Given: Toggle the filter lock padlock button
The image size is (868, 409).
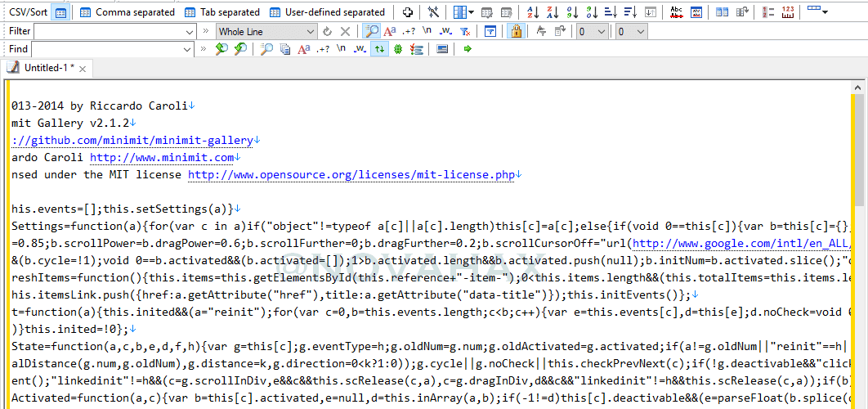Looking at the screenshot, I should tap(516, 32).
